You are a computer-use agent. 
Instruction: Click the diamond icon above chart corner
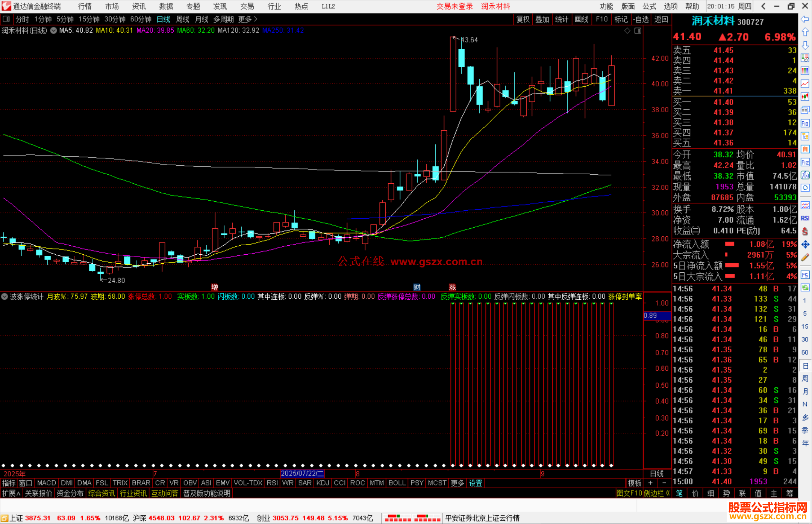(x=627, y=31)
